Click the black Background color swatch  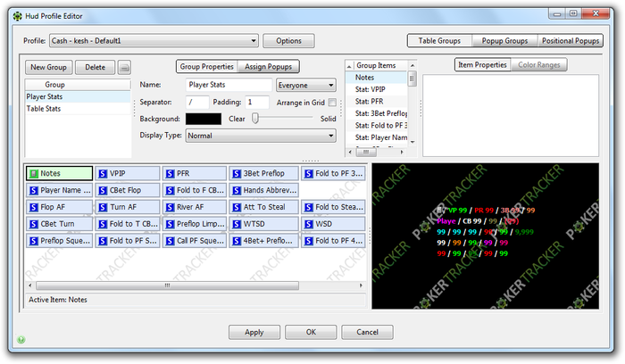204,119
